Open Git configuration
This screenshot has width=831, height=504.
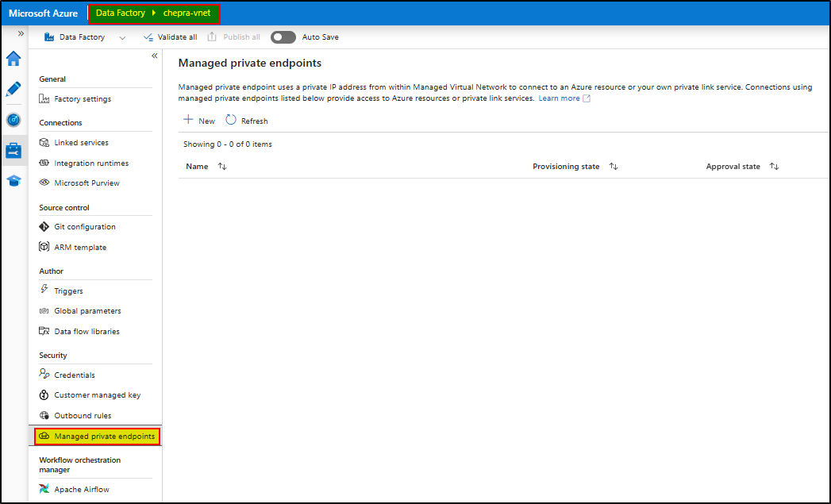[x=85, y=227]
